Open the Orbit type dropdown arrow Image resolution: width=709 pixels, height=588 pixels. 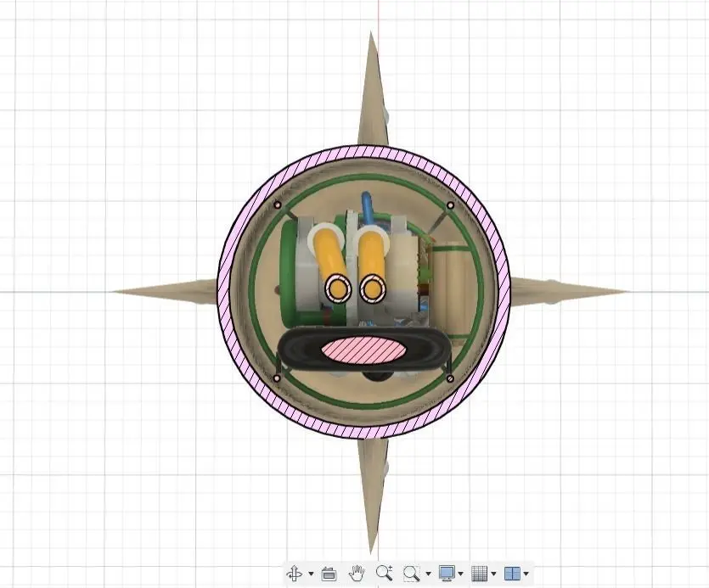point(311,574)
